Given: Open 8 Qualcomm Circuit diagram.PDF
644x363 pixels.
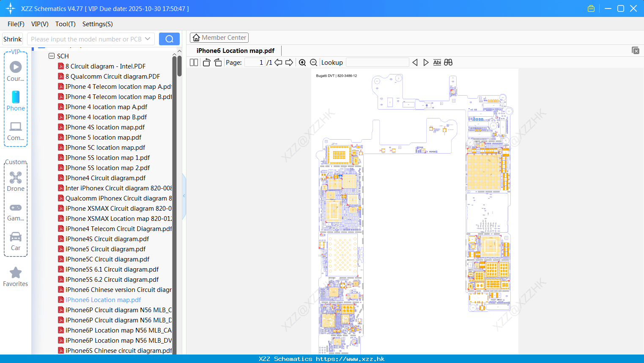Looking at the screenshot, I should 112,76.
